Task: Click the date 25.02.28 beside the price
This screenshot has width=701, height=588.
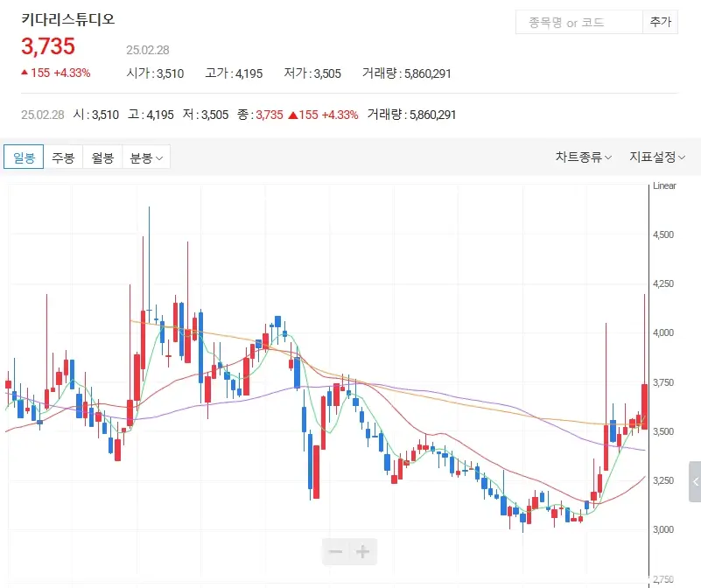Action: point(148,50)
